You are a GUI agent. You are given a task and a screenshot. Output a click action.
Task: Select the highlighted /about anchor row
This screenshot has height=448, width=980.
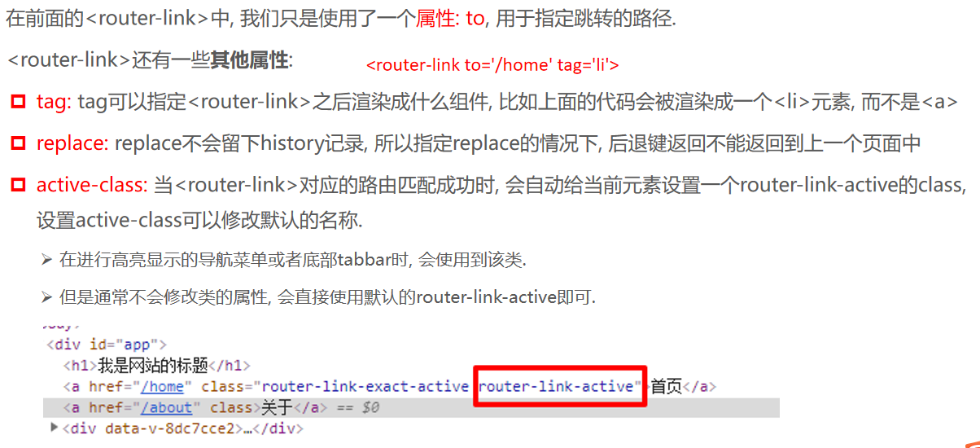(x=411, y=407)
